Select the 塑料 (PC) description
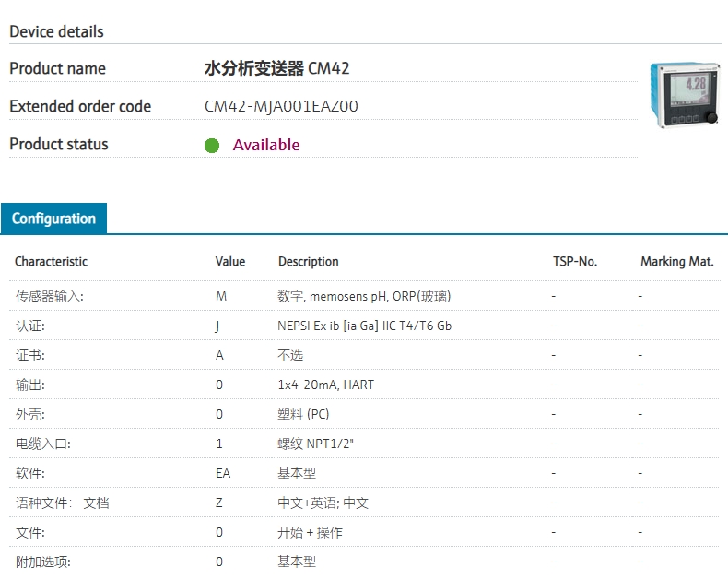The height and width of the screenshot is (580, 728). [304, 414]
